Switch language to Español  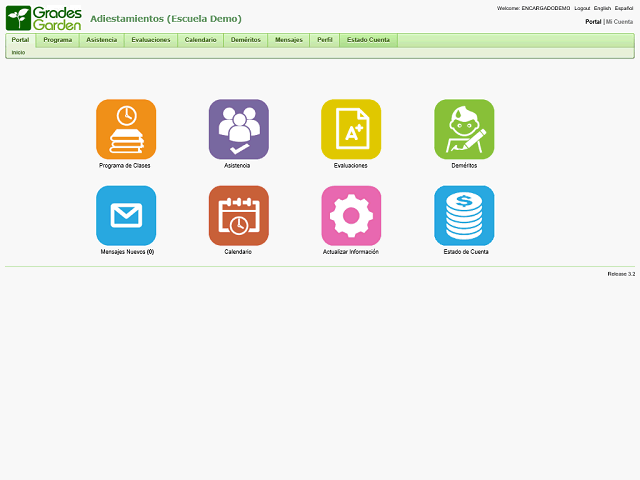[624, 8]
